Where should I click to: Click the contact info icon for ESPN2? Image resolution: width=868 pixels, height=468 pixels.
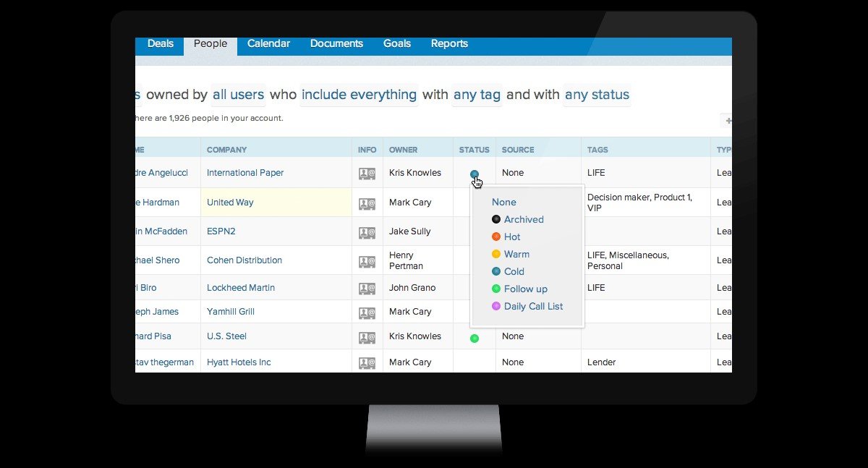367,232
